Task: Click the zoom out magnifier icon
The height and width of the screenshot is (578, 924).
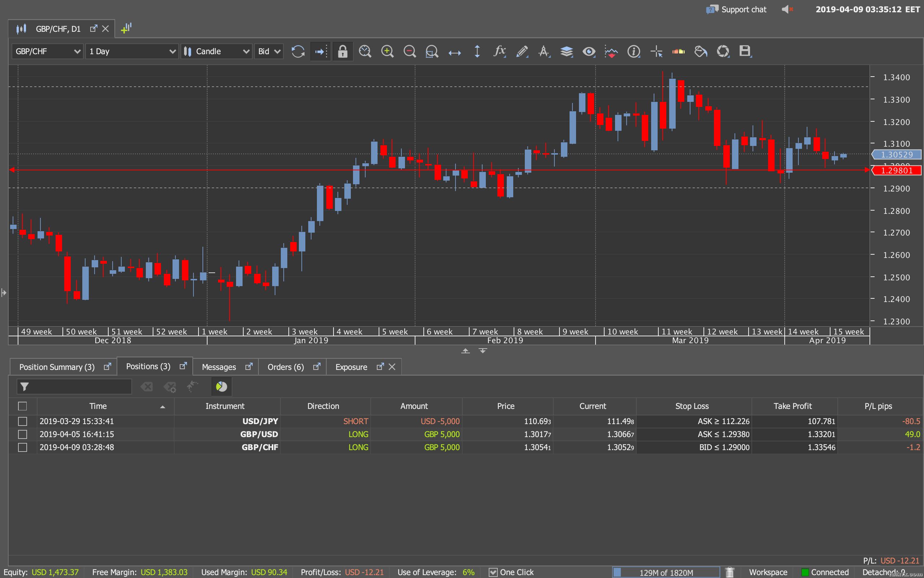Action: point(410,51)
